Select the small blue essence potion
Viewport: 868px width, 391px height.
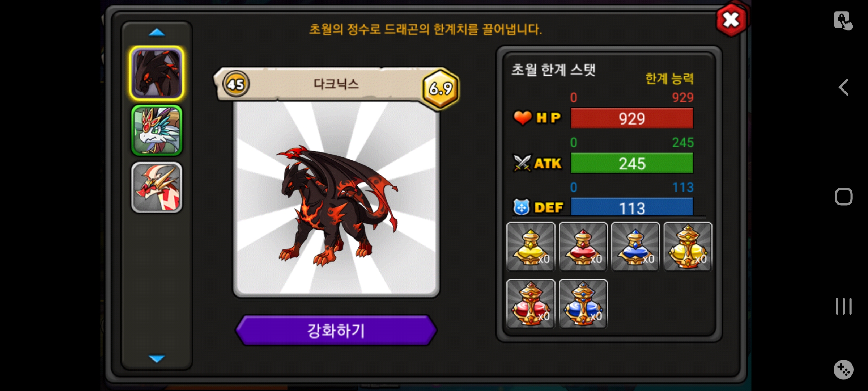pyautogui.click(x=635, y=247)
